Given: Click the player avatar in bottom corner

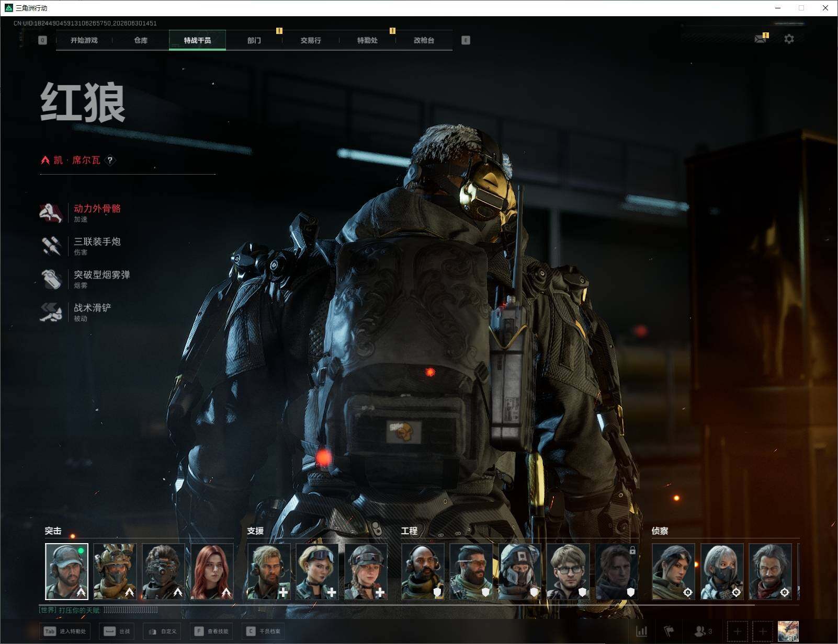Looking at the screenshot, I should coord(788,631).
